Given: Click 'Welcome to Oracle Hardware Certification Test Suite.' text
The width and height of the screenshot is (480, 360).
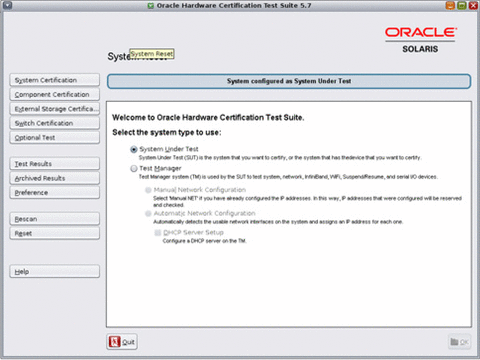Looking at the screenshot, I should (208, 117).
